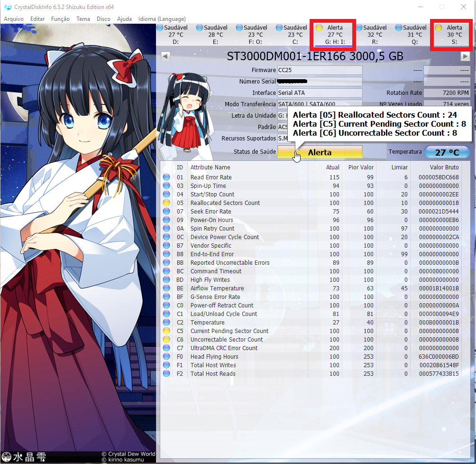This screenshot has height=464, width=476.
Task: Click blue status icon for Device Power Cycle Count
Action: [x=166, y=237]
